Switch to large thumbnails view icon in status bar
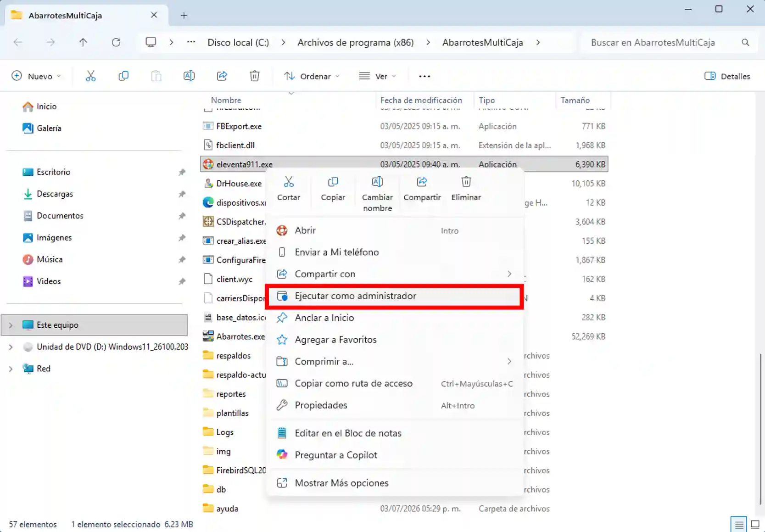The height and width of the screenshot is (532, 765). pyautogui.click(x=755, y=524)
